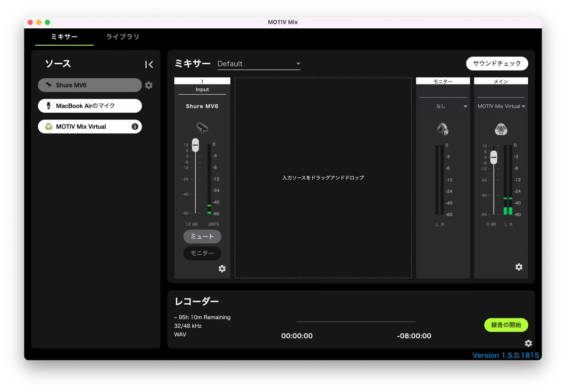Click the -08:00:00 remaining time display
This screenshot has width=566, height=392.
(x=414, y=336)
